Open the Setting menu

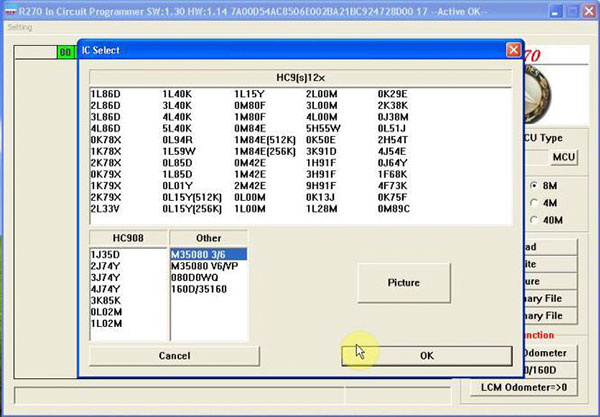tap(20, 27)
